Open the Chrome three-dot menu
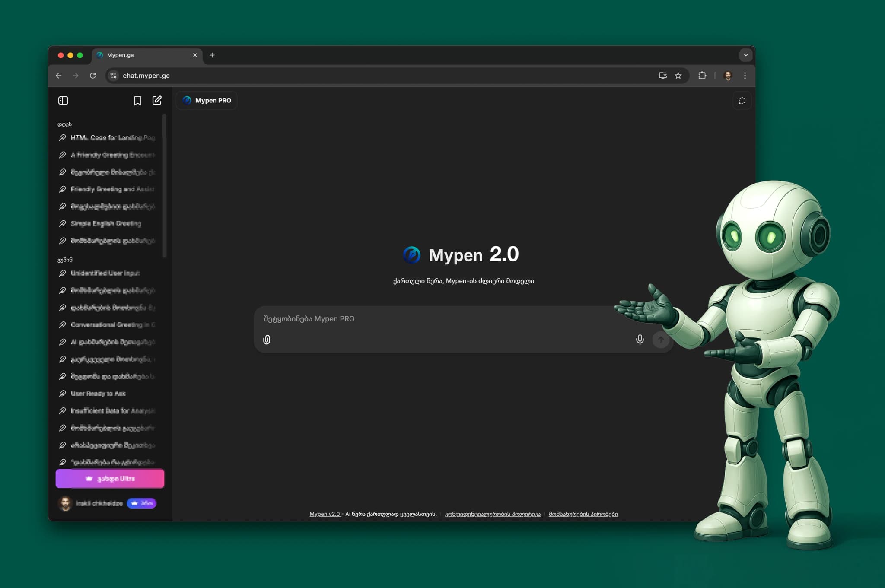 745,75
